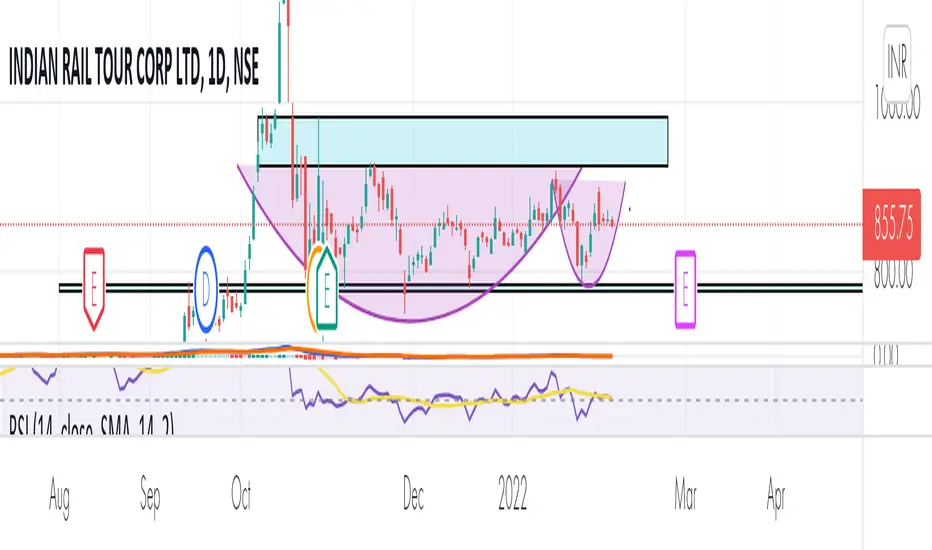Click the blue dividend D marker
This screenshot has width=932, height=550.
coord(206,290)
